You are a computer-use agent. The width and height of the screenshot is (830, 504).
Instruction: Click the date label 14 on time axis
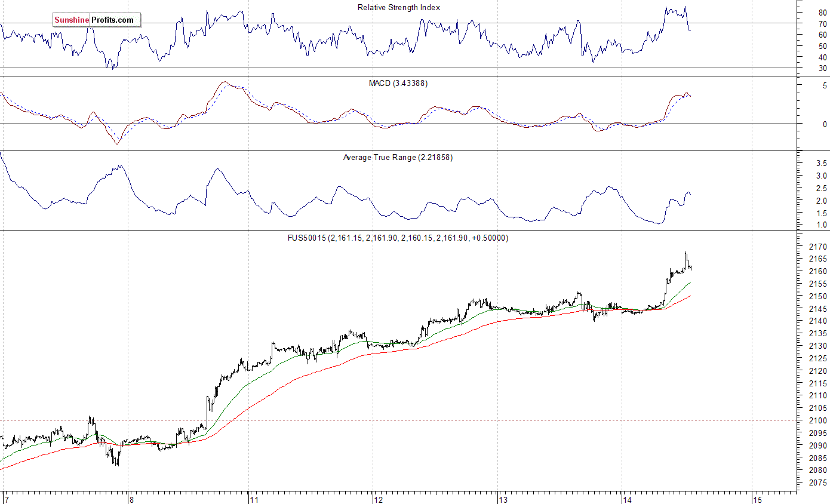pyautogui.click(x=626, y=499)
